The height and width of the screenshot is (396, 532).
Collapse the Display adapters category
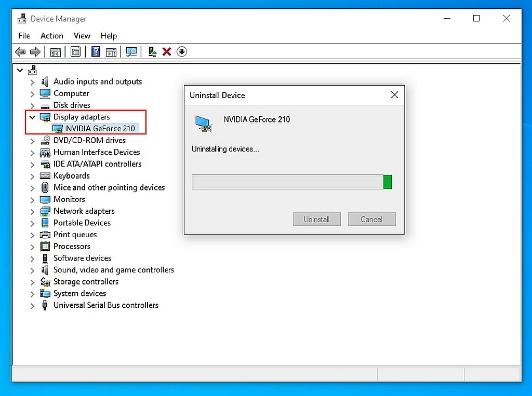click(33, 117)
